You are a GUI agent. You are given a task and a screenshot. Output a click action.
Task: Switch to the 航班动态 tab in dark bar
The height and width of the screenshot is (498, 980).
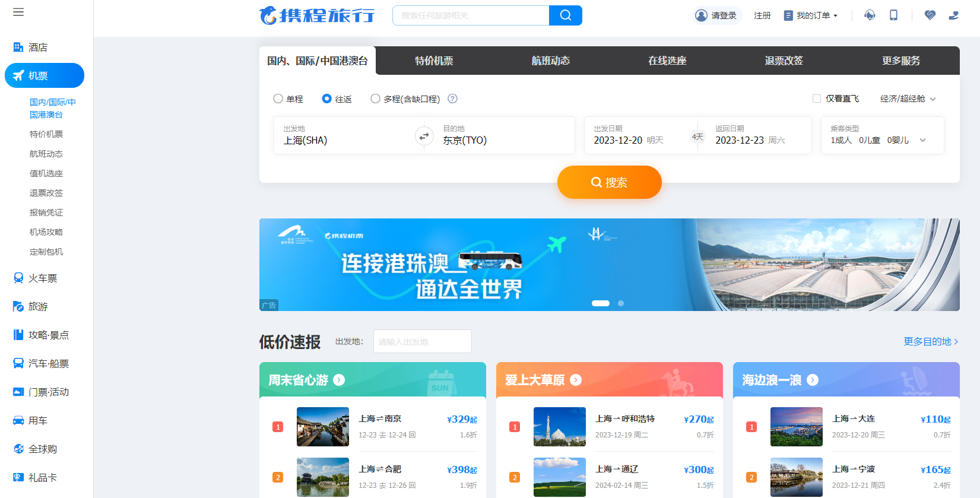[551, 61]
